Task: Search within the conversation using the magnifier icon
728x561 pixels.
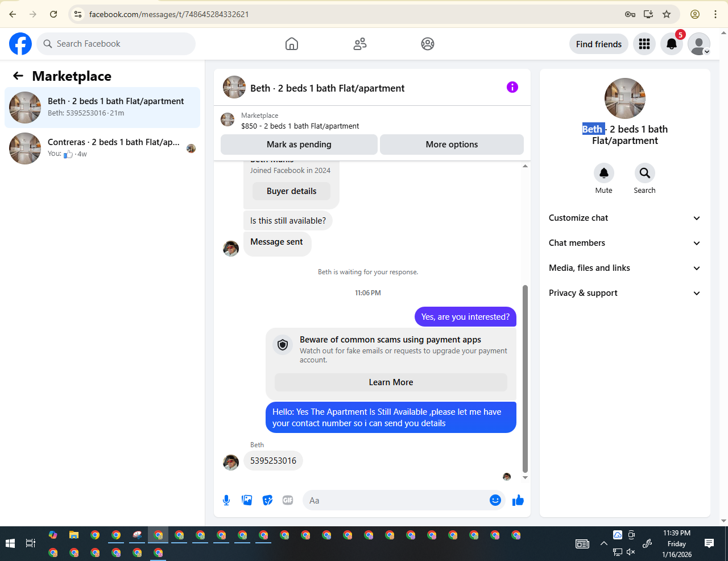Action: point(645,173)
